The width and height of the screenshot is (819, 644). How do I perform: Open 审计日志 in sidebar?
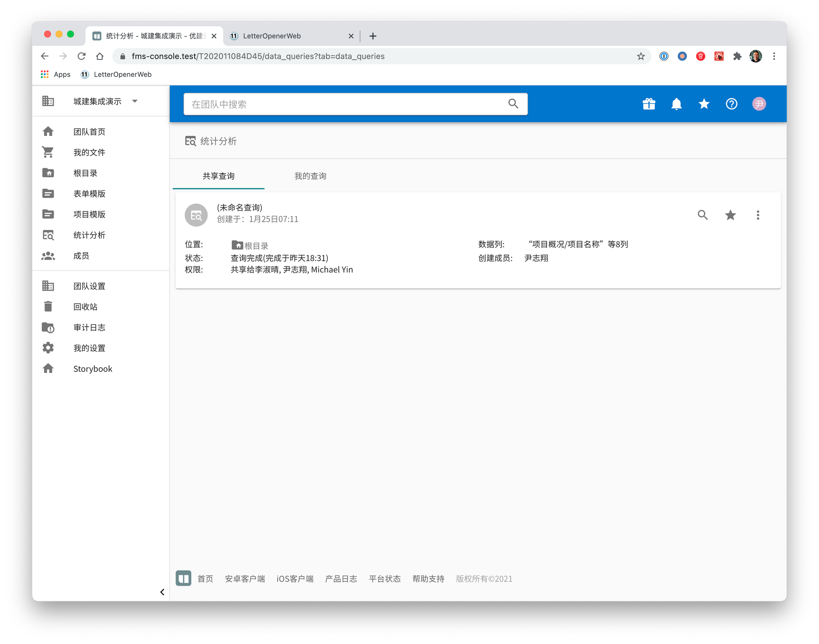point(89,328)
